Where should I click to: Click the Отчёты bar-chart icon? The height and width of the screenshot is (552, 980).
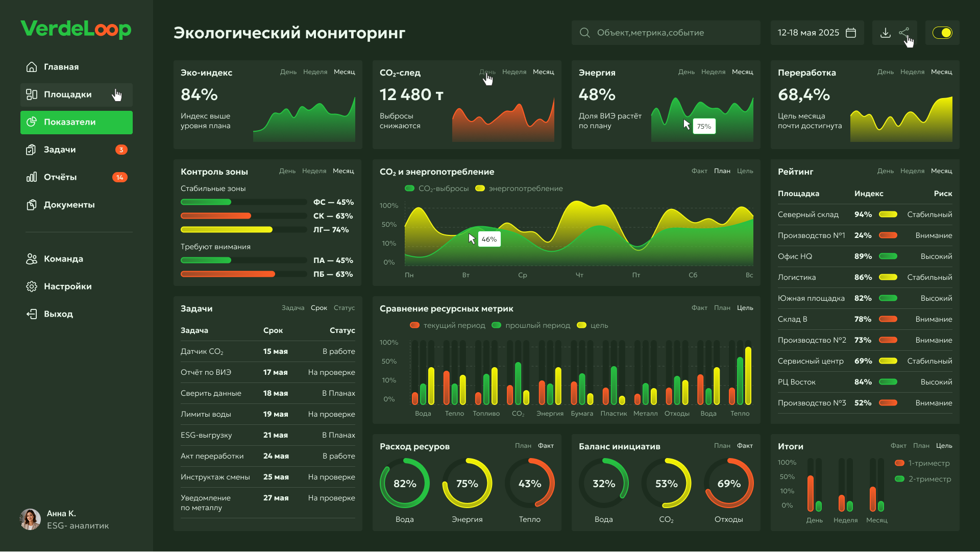point(32,177)
